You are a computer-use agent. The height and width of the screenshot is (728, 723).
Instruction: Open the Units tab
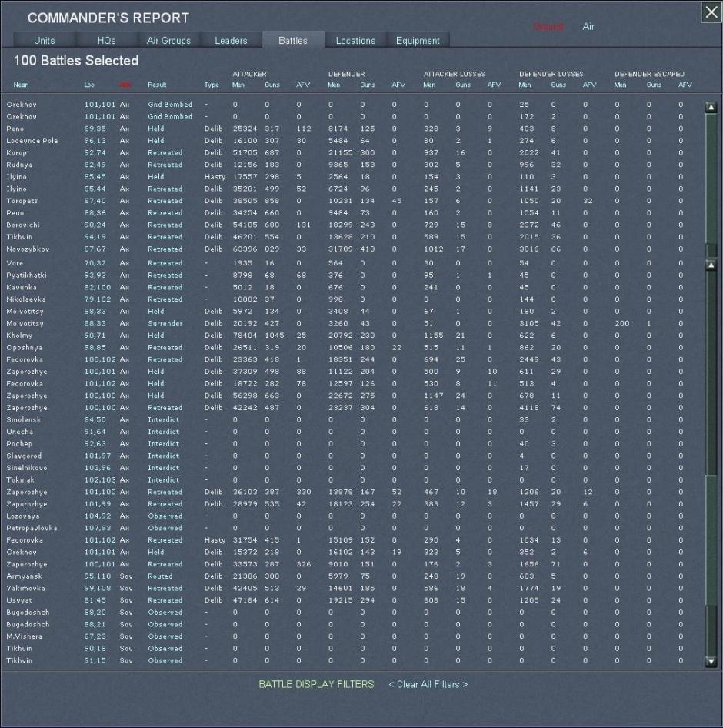45,41
